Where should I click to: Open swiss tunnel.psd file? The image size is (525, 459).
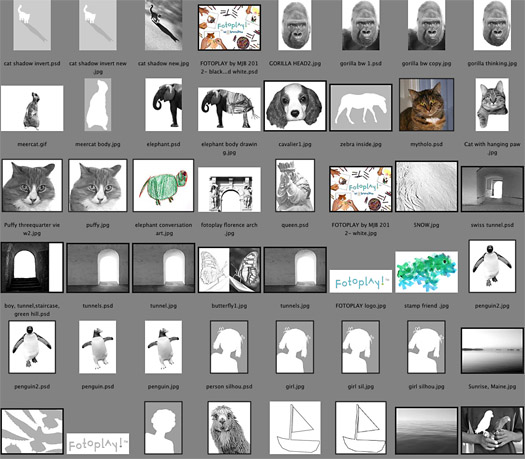click(x=492, y=189)
